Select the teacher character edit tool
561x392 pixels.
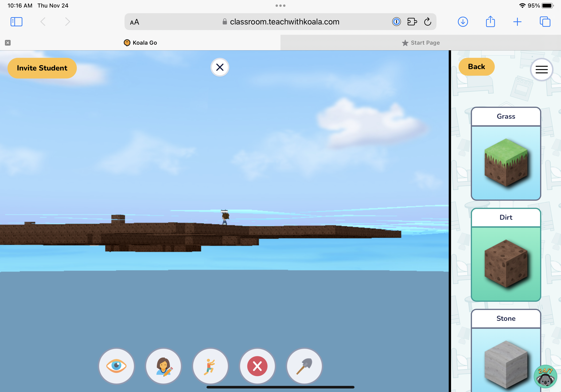click(164, 366)
